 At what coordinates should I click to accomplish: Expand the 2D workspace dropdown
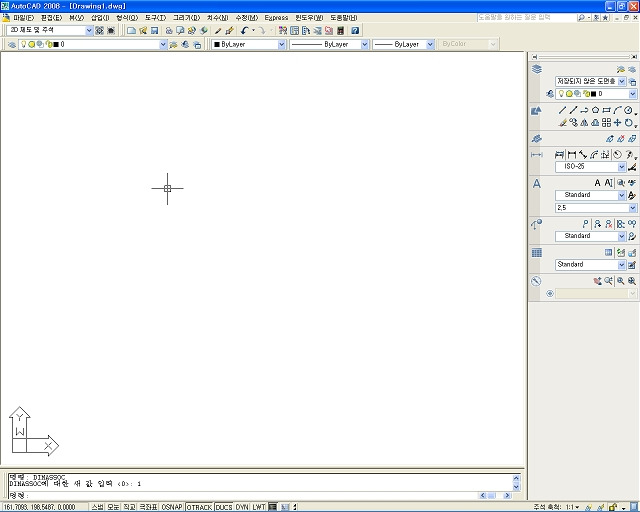click(x=89, y=31)
